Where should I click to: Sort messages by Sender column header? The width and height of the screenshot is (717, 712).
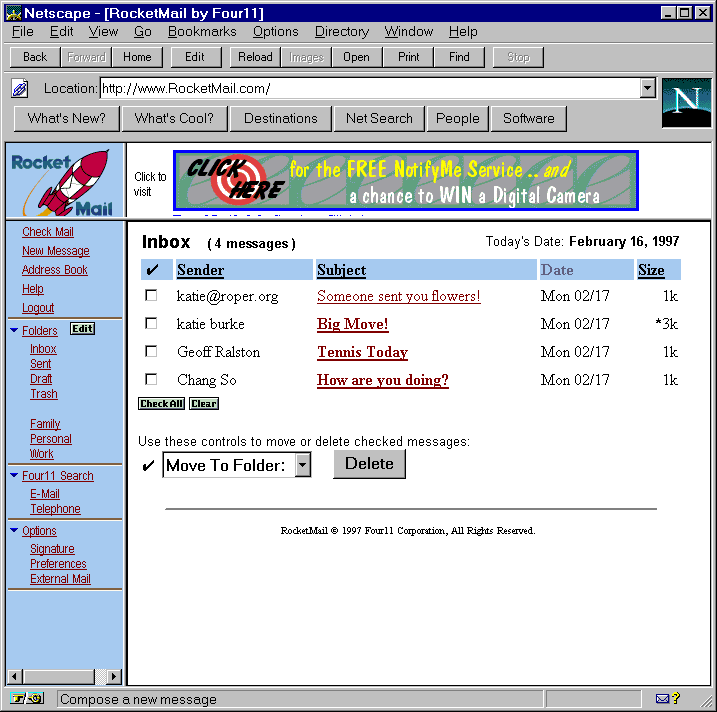tap(200, 270)
